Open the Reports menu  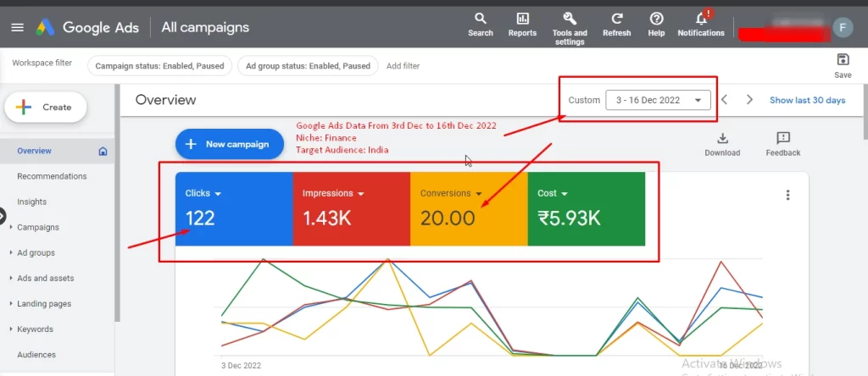[522, 25]
